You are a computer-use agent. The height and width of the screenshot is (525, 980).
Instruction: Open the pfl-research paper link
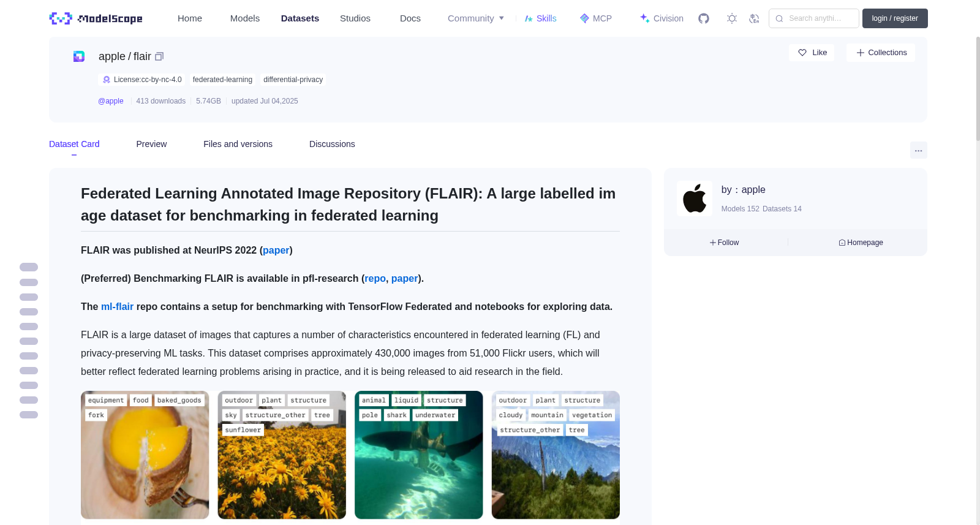[404, 278]
